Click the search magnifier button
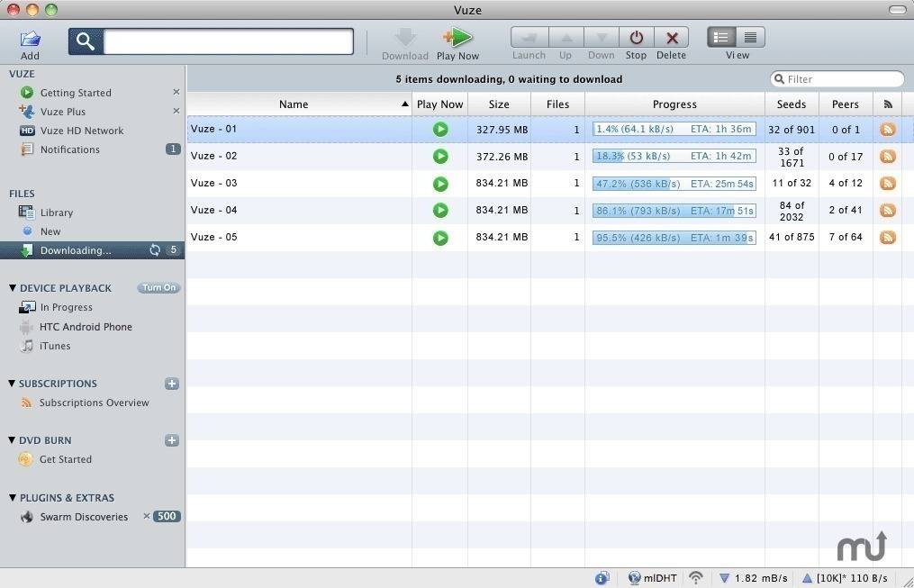 pos(86,41)
